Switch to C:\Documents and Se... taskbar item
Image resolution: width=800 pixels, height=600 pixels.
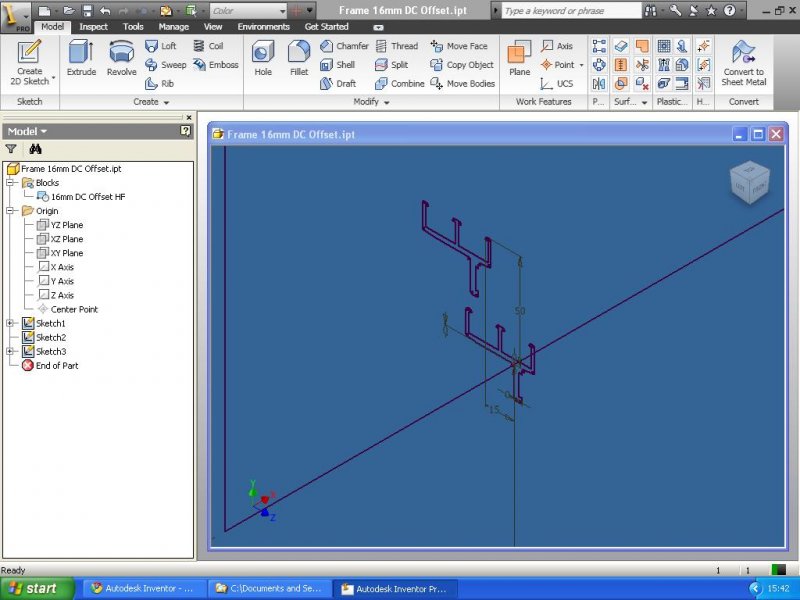(x=268, y=588)
